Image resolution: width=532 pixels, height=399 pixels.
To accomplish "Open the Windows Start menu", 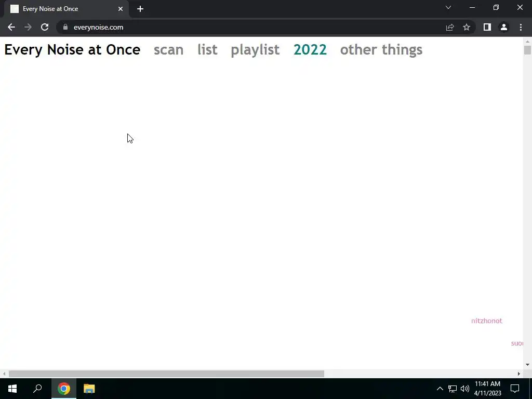I will click(x=12, y=389).
